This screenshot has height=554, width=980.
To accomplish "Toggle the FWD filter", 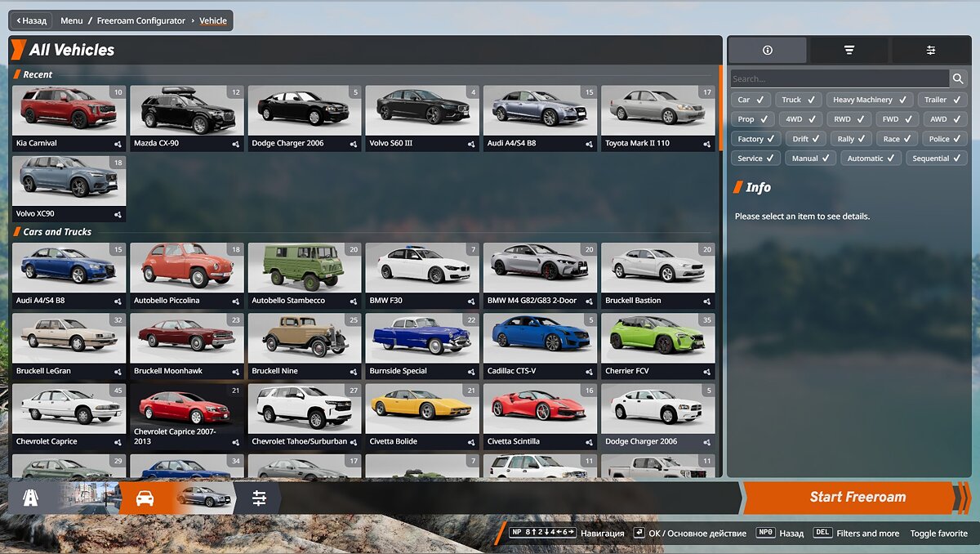I will (897, 119).
